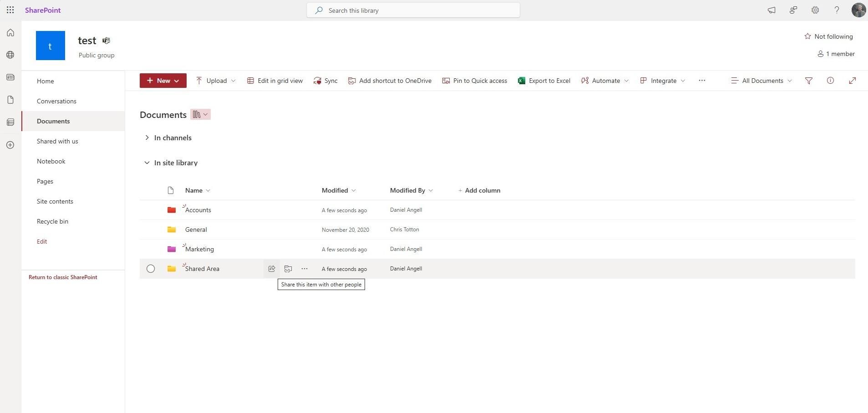Open the filter pane funnel icon
Screen dimensions: 868x413
click(x=809, y=81)
